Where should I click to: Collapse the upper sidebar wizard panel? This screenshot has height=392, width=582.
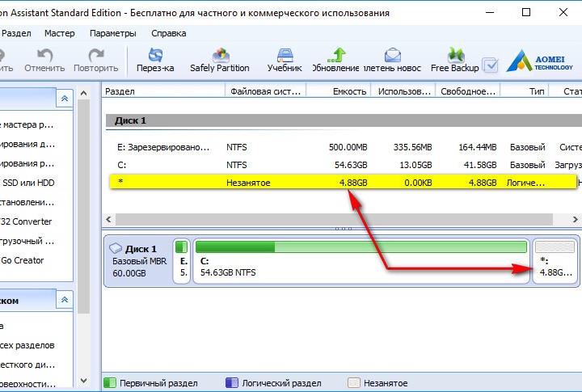pyautogui.click(x=65, y=99)
